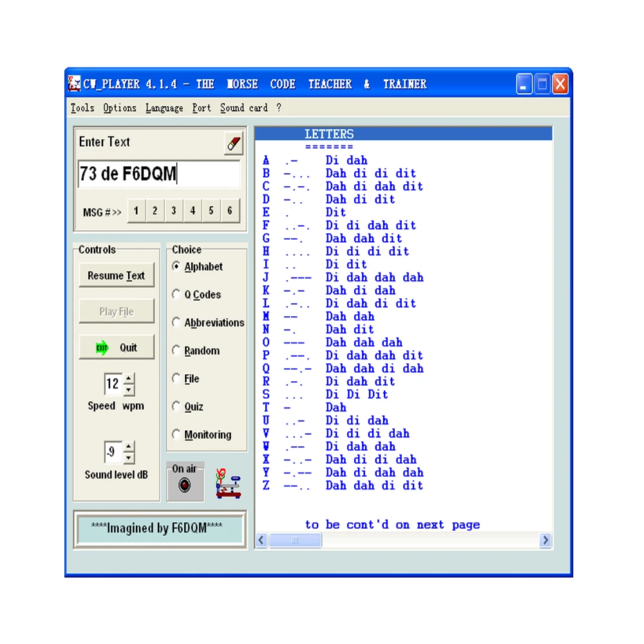Click the Resume Text button
This screenshot has width=644, height=644.
117,275
